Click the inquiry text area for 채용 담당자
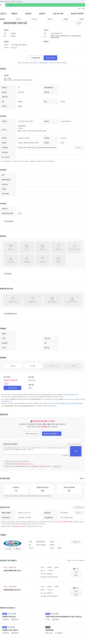The height and width of the screenshot is (644, 85). pyautogui.click(x=36, y=450)
